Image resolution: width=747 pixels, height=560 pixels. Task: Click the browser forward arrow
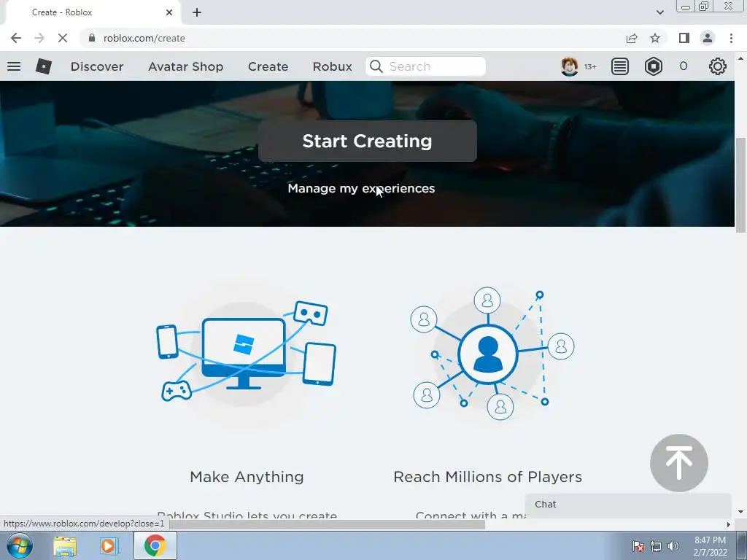[39, 38]
